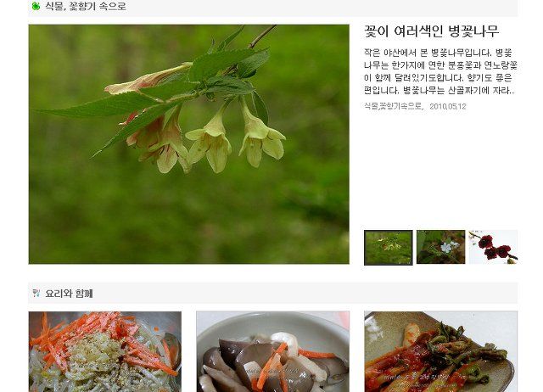Open the post title 꽃이 여러색인 병꽃나무
Image resolution: width=543 pixels, height=392 pixels.
[x=431, y=31]
